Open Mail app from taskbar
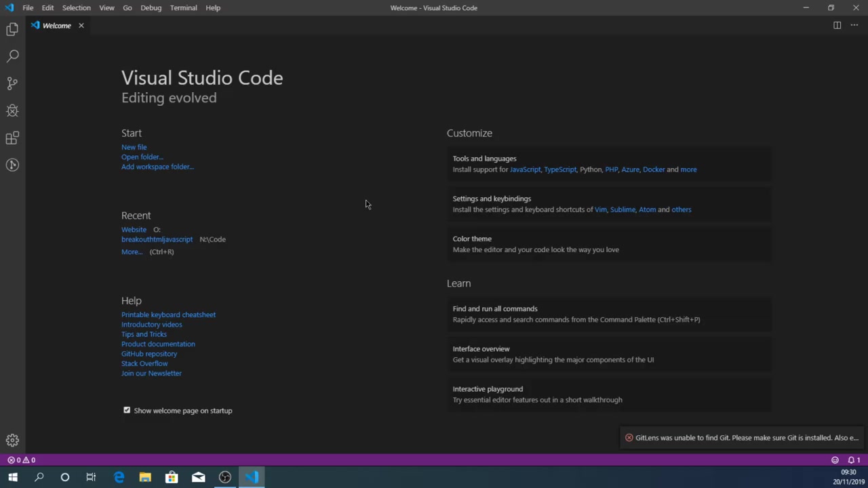This screenshot has width=868, height=488. [198, 477]
